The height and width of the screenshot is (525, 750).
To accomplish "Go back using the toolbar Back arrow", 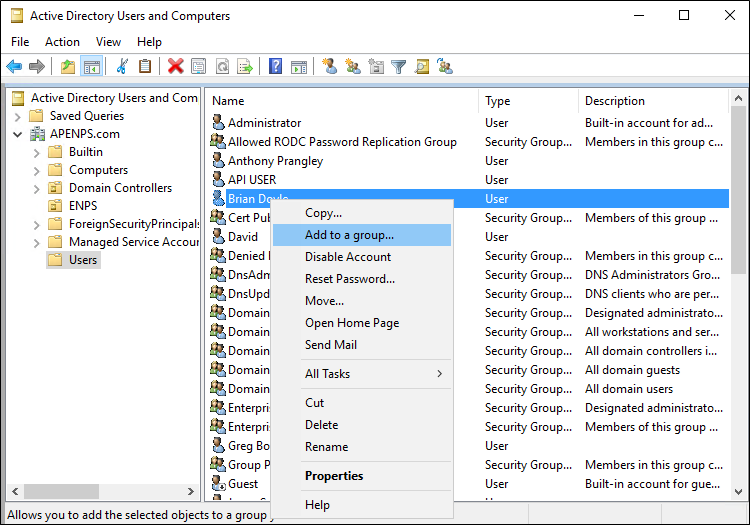I will [x=14, y=66].
